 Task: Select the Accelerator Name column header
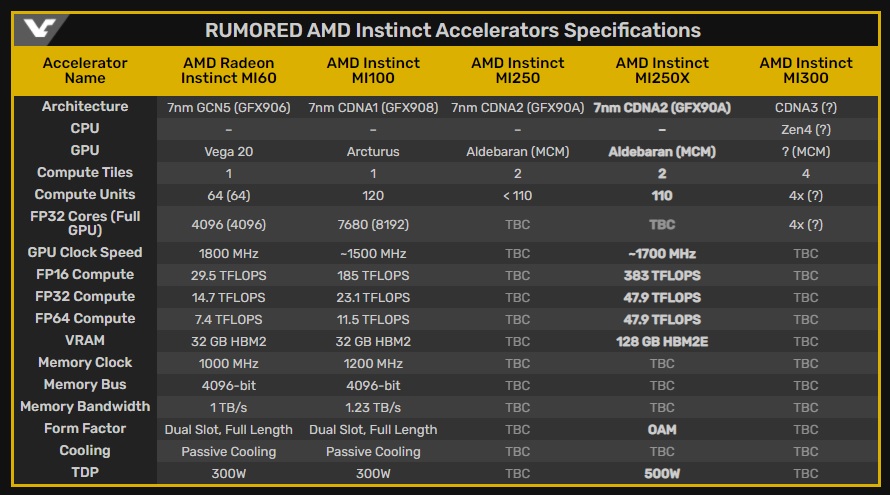pos(85,70)
